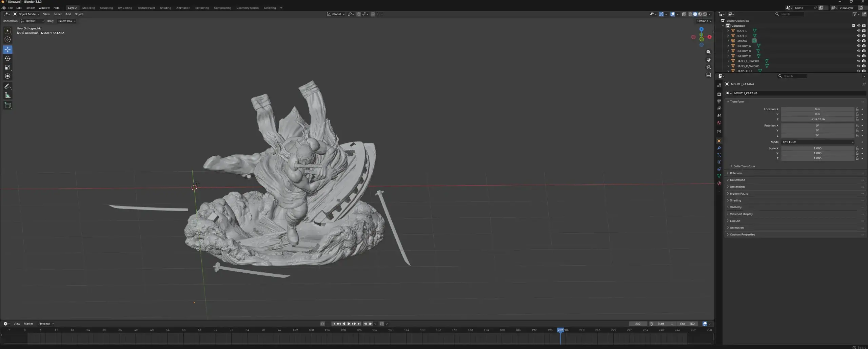This screenshot has width=868, height=349.
Task: Click the current frame 202 playhead marker
Action: [x=560, y=330]
